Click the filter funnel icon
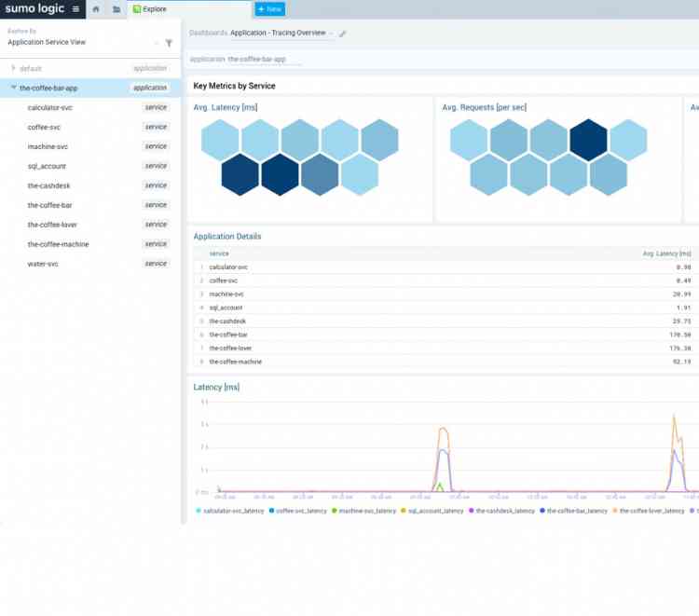The height and width of the screenshot is (616, 699). [169, 43]
